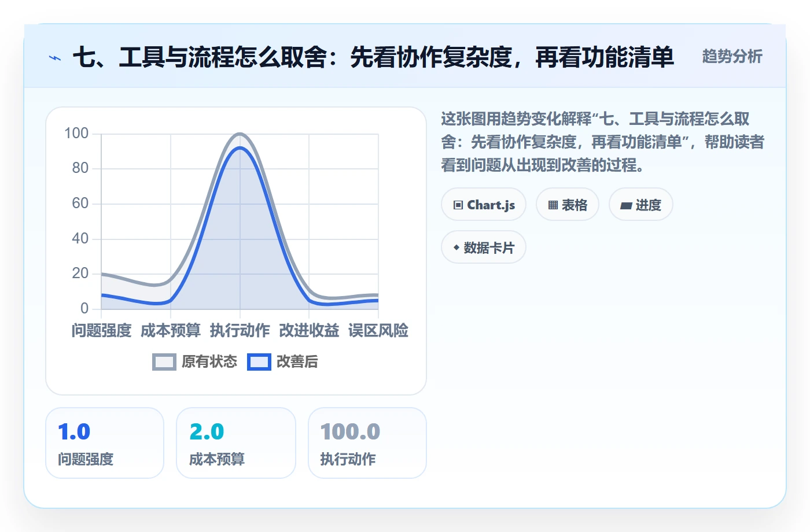The image size is (810, 532).
Task: Click the square icon in Chart.js chip
Action: point(458,205)
